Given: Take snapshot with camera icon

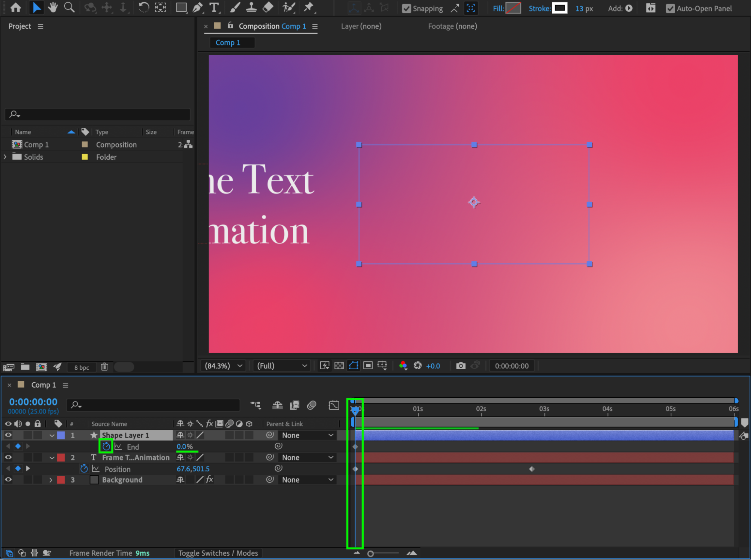Looking at the screenshot, I should coord(461,366).
